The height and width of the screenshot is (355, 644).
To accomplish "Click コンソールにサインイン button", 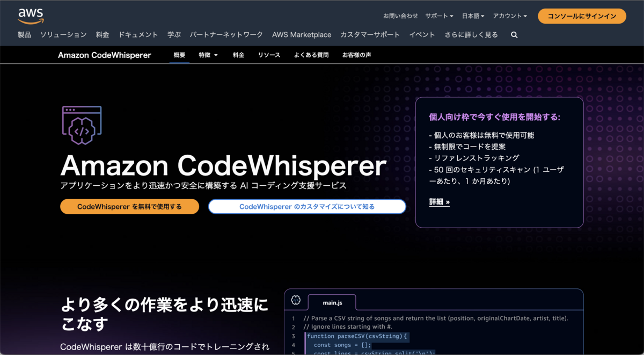I will [x=582, y=16].
